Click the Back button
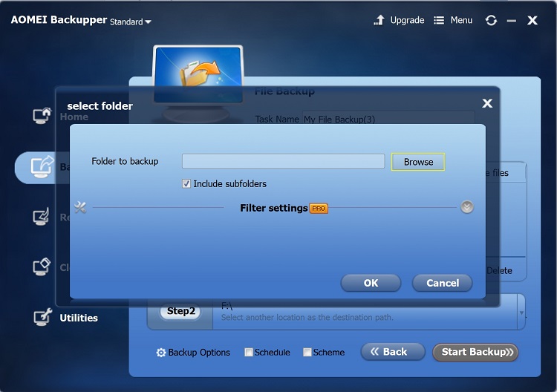 pyautogui.click(x=393, y=352)
